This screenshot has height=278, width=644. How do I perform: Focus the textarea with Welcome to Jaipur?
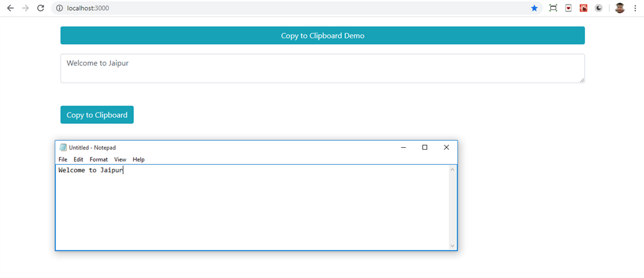pyautogui.click(x=323, y=69)
